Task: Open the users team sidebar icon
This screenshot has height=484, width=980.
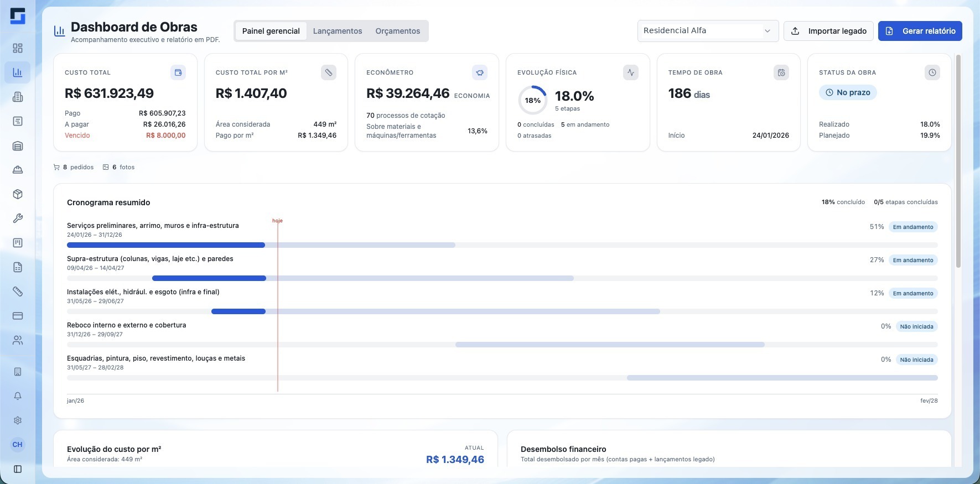Action: click(18, 340)
